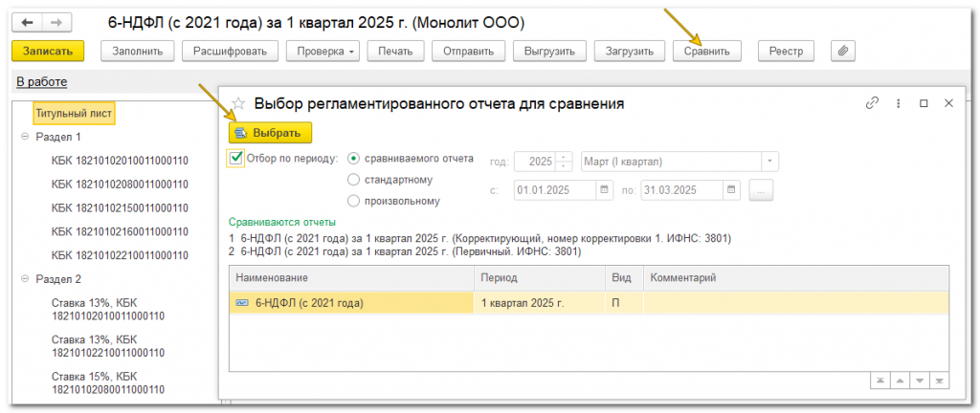Select 'КБК 18210102010011000110' under Раздел 1
This screenshot has height=413, width=980.
tap(120, 161)
